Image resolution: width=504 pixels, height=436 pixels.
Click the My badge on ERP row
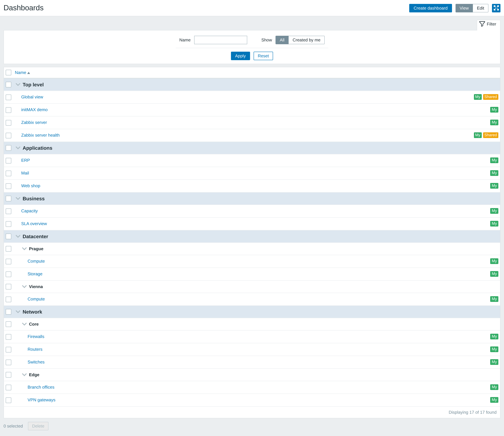tap(494, 160)
